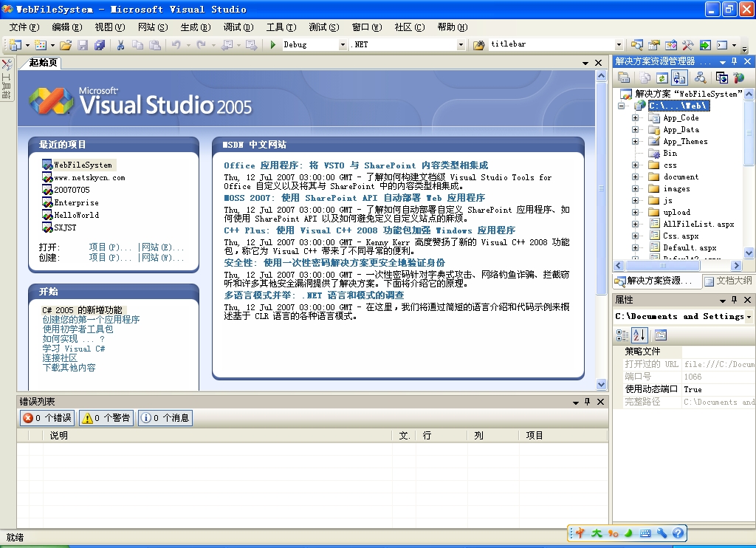The width and height of the screenshot is (756, 548).
Task: Open the C++ Plus Visual C++ 2008 article
Action: tap(369, 230)
